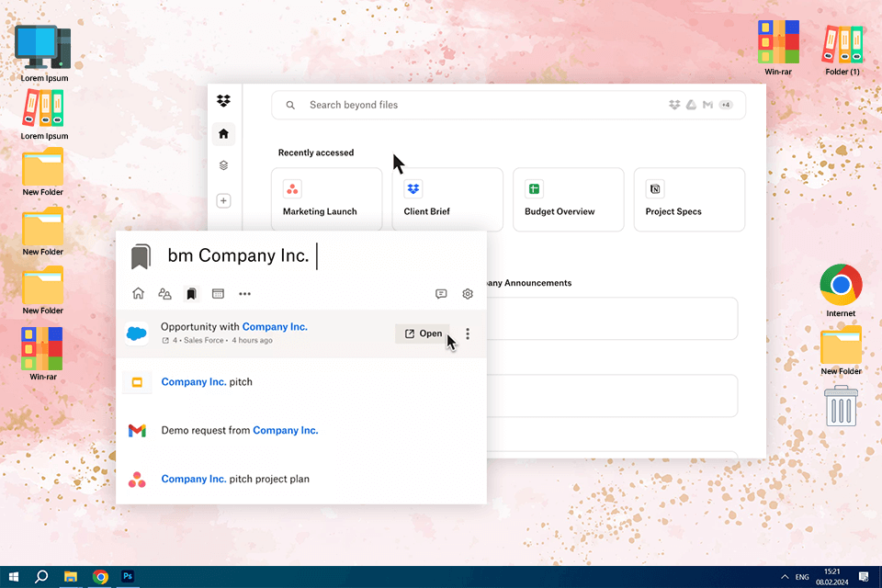Screen dimensions: 882x588
Task: Open Chrome from the taskbar
Action: (x=100, y=577)
